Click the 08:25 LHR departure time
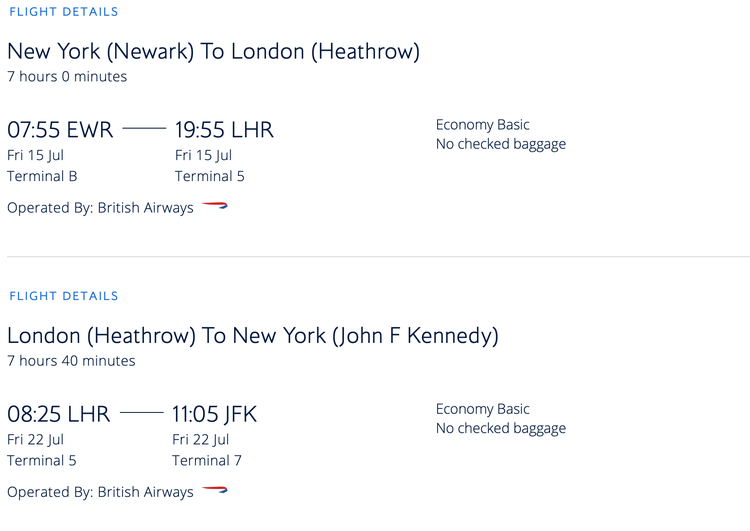Screen dimensions: 750x531 pos(58,414)
